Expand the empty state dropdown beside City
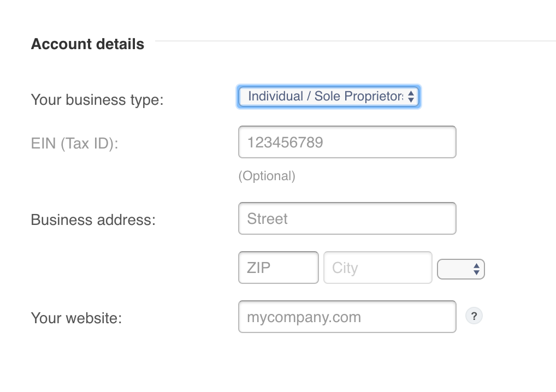 [460, 269]
